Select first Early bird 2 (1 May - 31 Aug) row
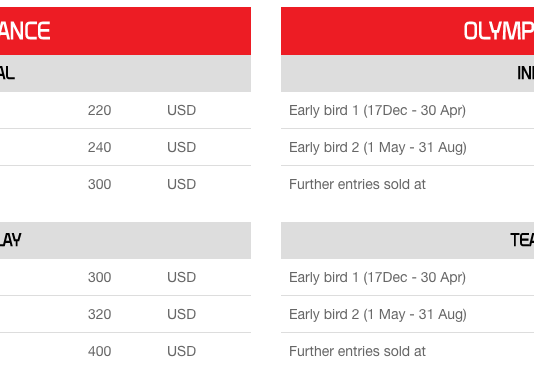This screenshot has width=534, height=376. (407, 147)
